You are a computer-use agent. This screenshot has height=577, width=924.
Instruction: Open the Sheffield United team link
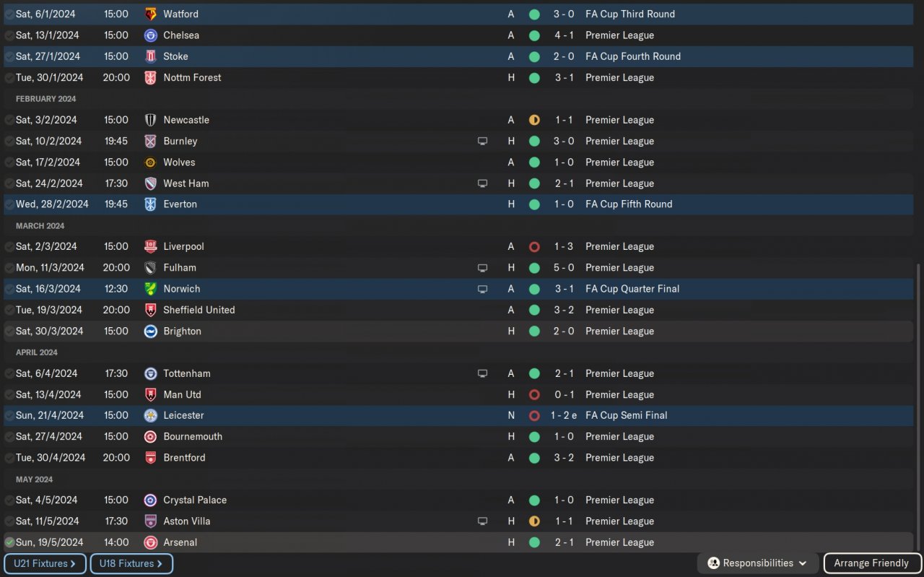(199, 310)
